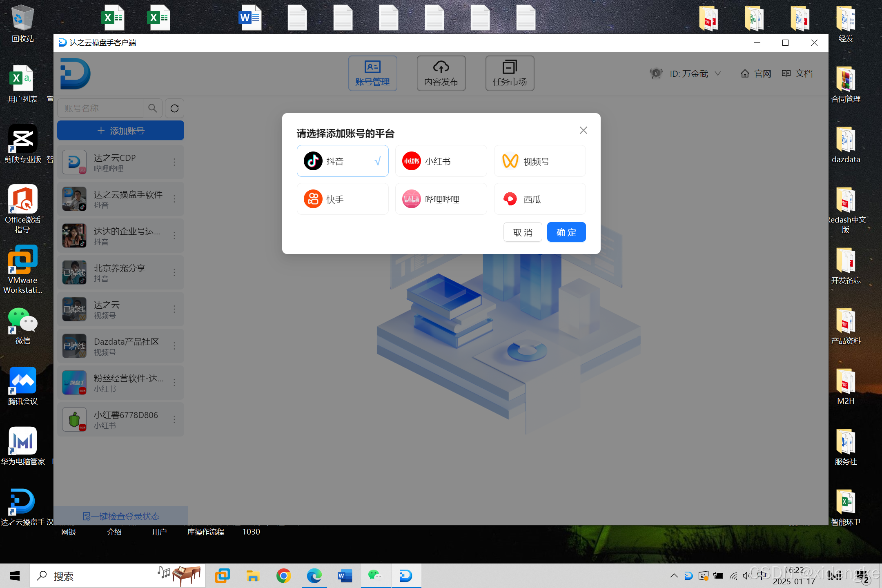This screenshot has height=588, width=882.
Task: Open 内容发布 from the top navigation
Action: tap(441, 73)
